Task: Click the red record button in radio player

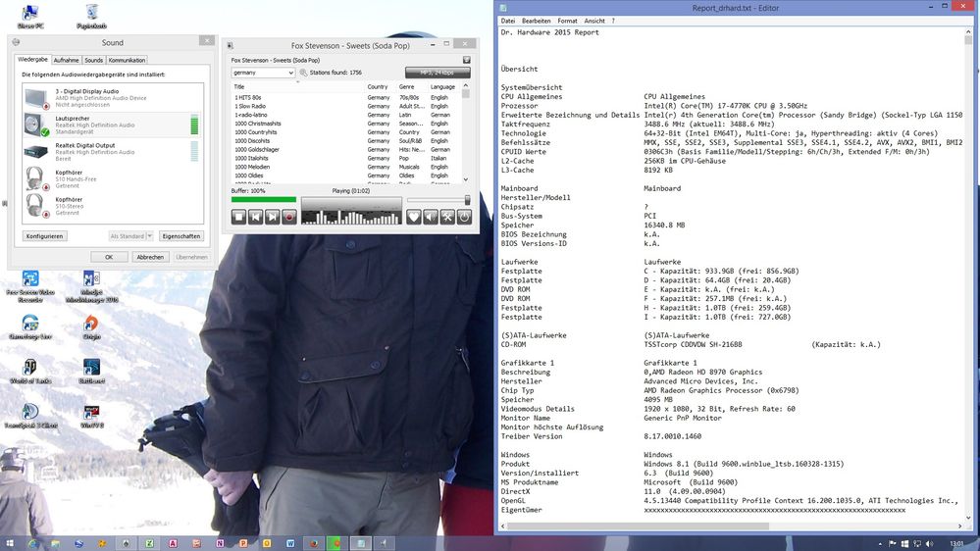Action: [289, 217]
